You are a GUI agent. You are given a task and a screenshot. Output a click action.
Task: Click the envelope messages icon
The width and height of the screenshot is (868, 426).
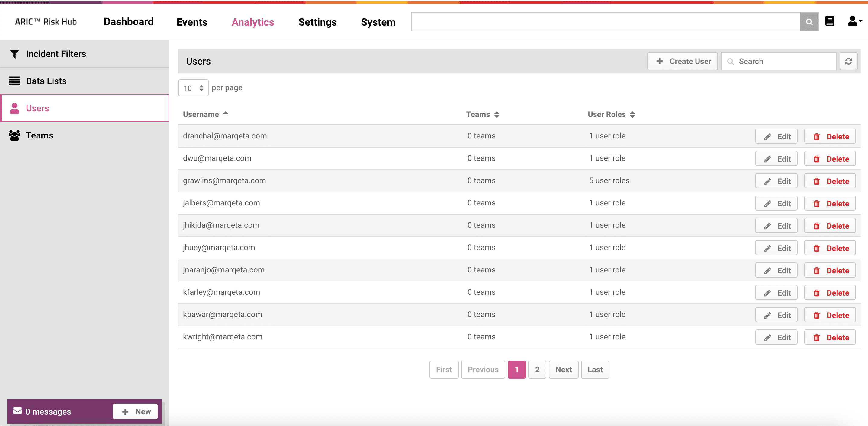18,411
